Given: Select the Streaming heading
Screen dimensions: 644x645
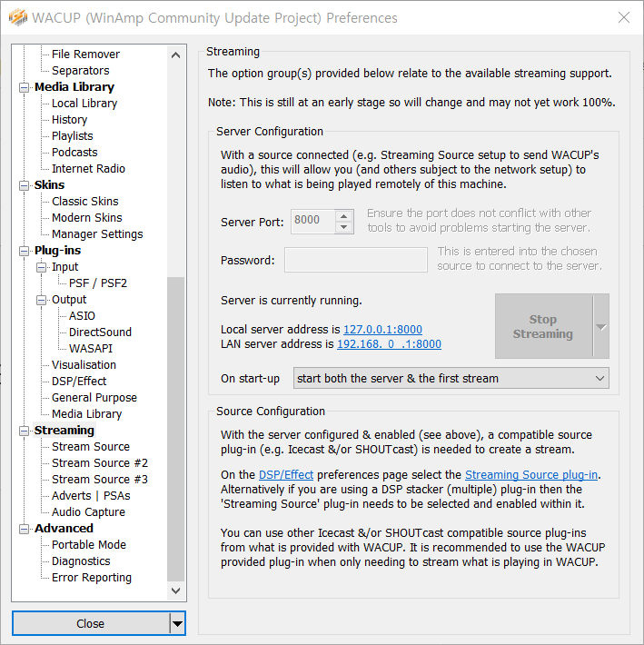Looking at the screenshot, I should coord(64,431).
